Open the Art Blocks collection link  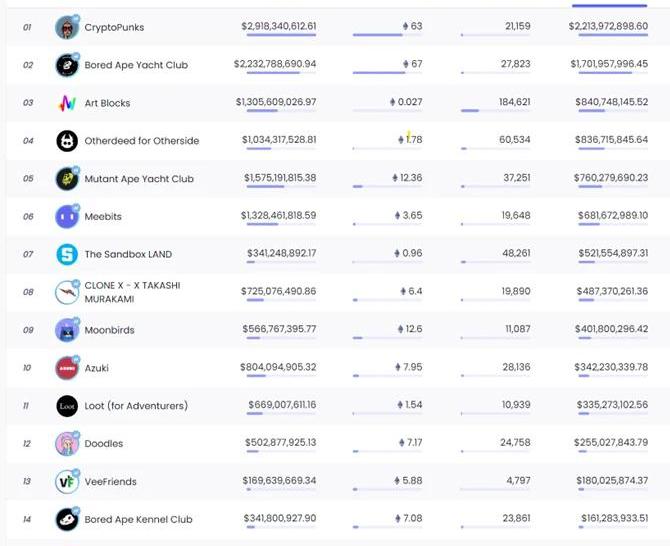coord(107,103)
